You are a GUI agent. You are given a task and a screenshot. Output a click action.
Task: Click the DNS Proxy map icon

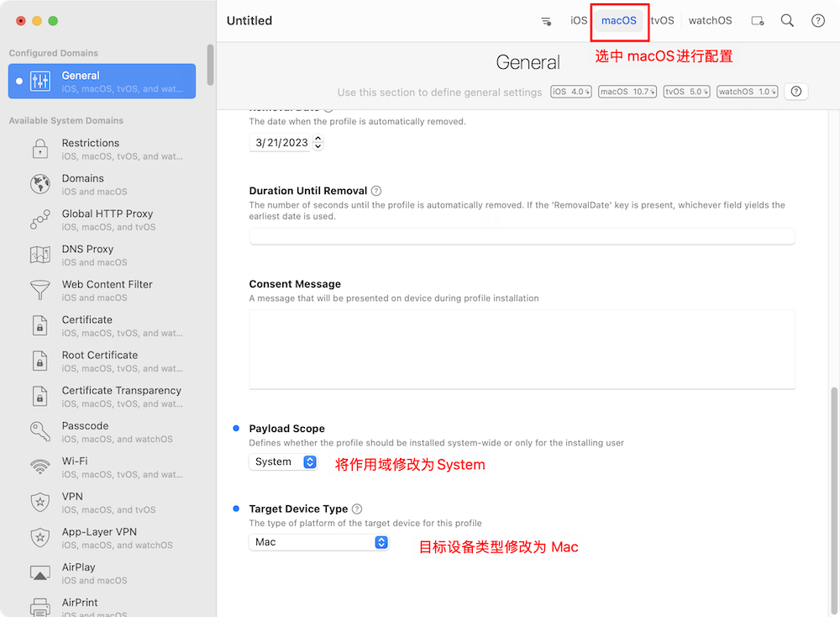coord(40,255)
